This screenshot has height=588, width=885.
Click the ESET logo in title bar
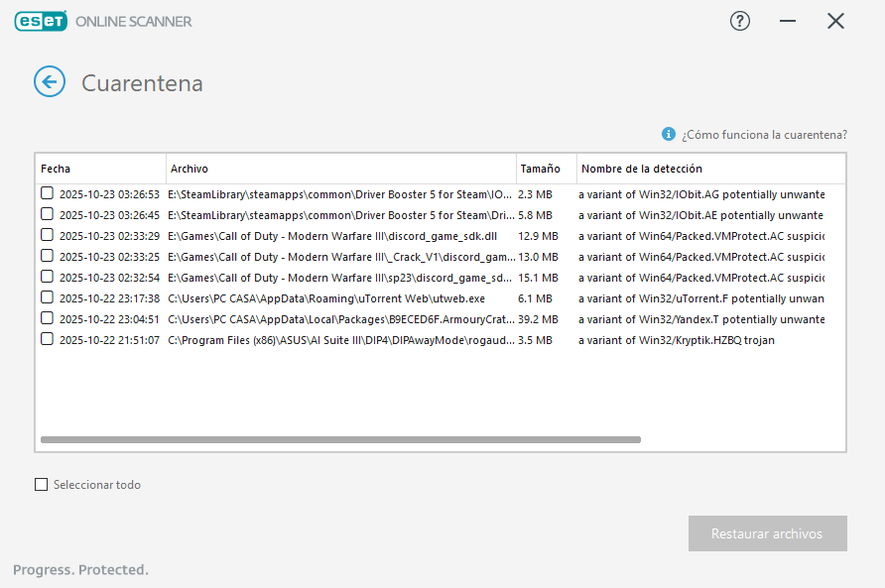(x=41, y=21)
